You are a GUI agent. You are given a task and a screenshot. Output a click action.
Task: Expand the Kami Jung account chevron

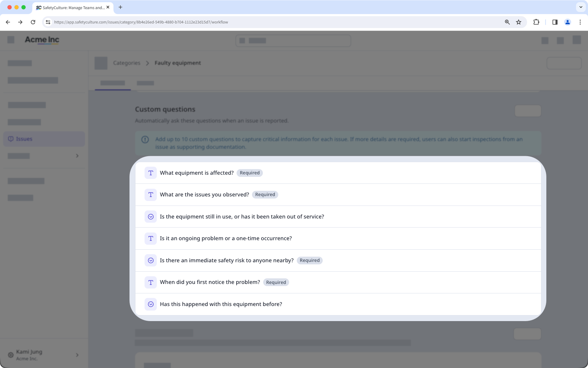pos(77,355)
